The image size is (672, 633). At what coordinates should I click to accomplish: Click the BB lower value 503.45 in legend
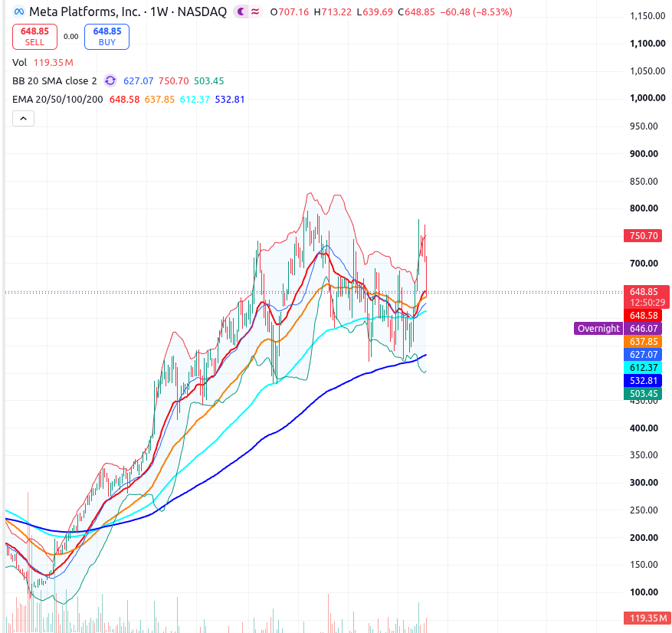point(208,80)
